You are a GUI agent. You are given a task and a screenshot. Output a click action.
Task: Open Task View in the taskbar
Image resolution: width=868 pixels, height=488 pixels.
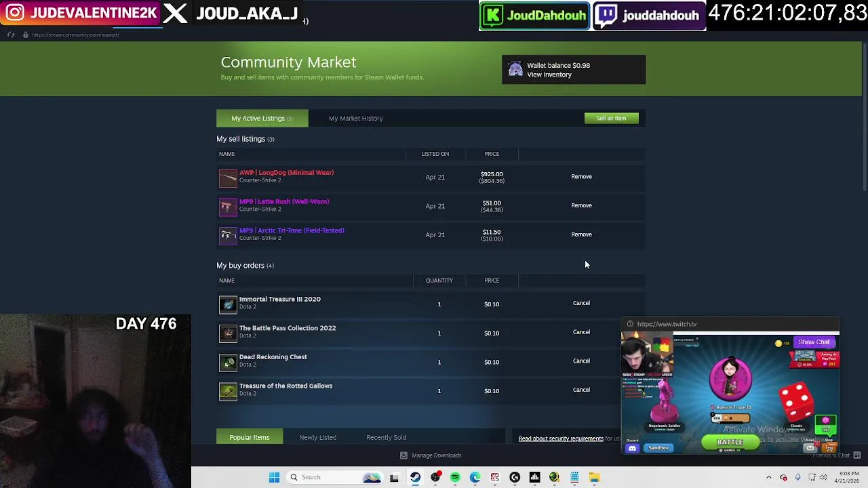click(394, 477)
